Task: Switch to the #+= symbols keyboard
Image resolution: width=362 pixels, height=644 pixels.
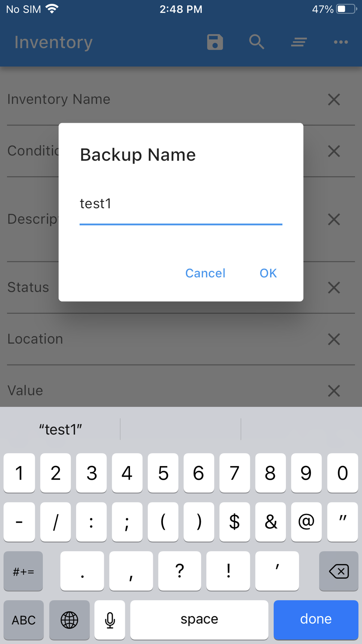Action: click(24, 571)
